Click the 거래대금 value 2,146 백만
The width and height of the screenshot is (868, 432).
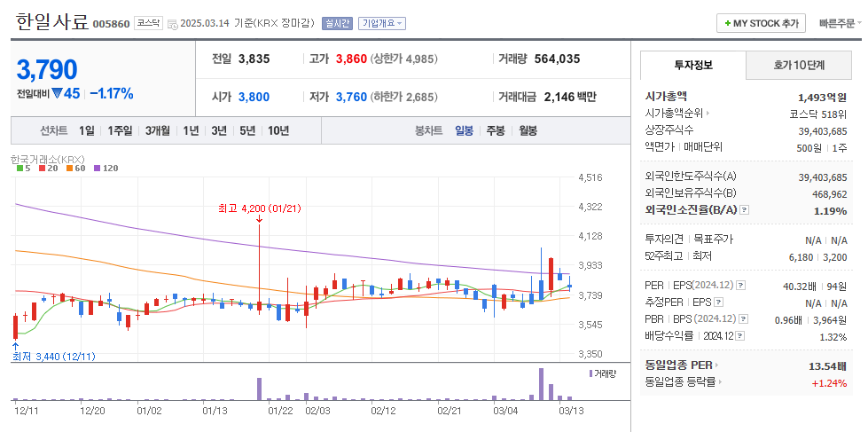click(570, 97)
